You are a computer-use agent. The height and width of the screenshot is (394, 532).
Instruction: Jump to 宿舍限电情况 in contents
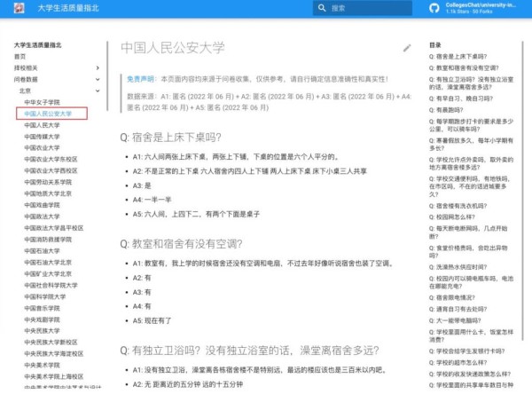452,297
